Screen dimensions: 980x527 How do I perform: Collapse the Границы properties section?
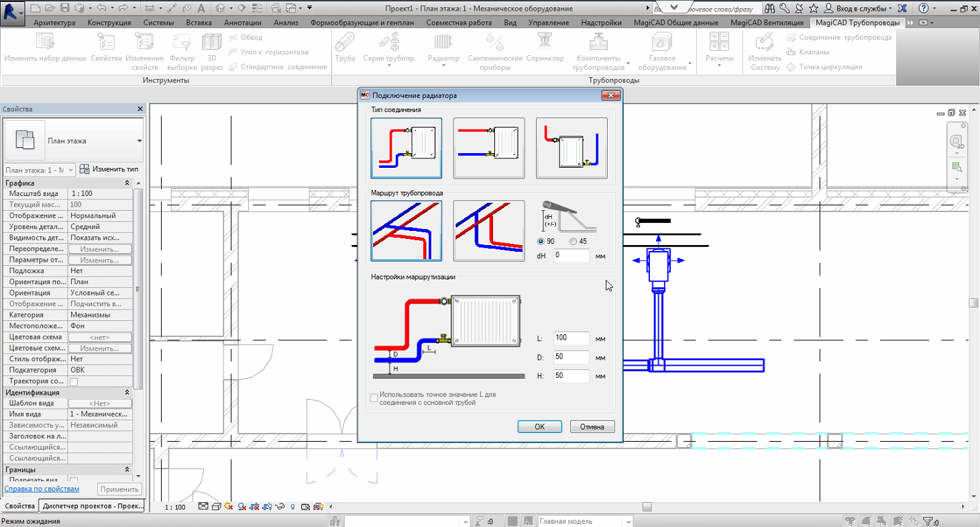127,470
